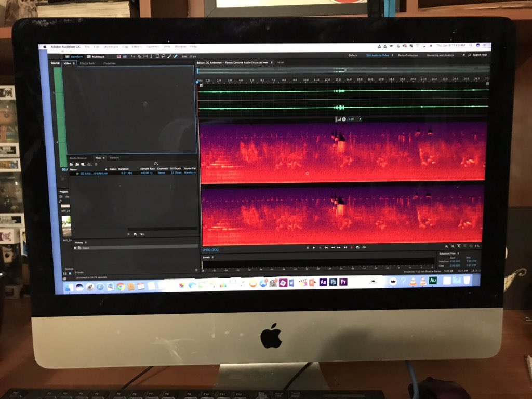
Task: Switch to Multitrack editor view
Action: coord(96,56)
